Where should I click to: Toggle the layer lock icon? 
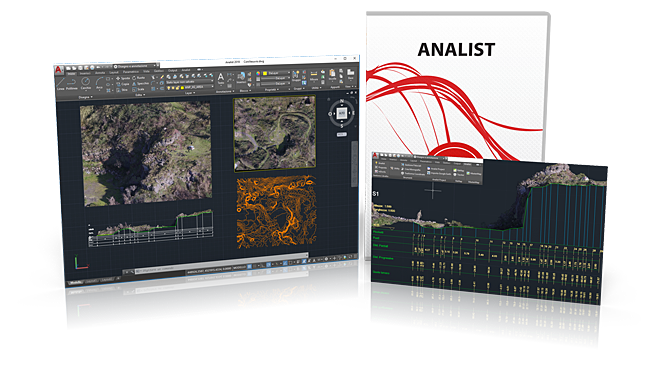(177, 88)
